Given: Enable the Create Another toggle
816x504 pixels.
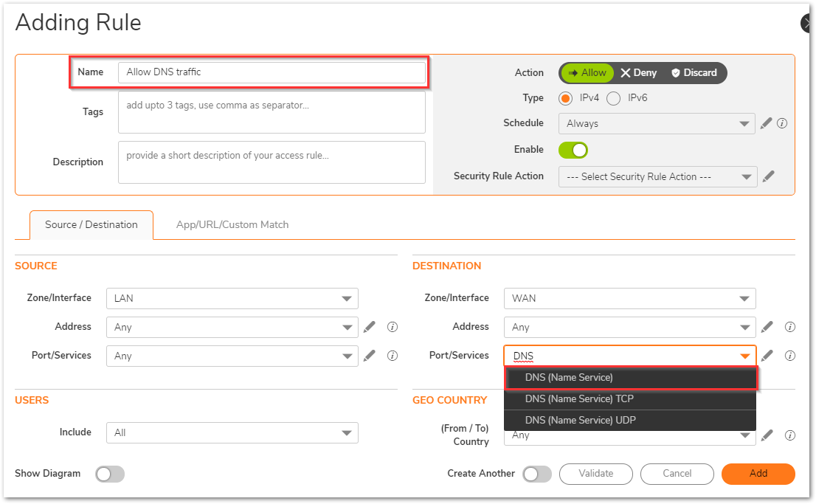Looking at the screenshot, I should pyautogui.click(x=536, y=474).
